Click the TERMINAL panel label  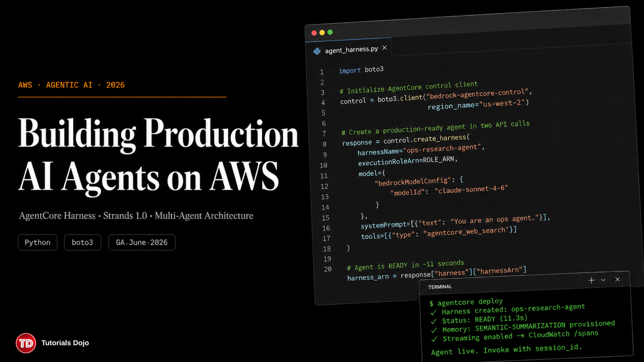click(x=440, y=287)
